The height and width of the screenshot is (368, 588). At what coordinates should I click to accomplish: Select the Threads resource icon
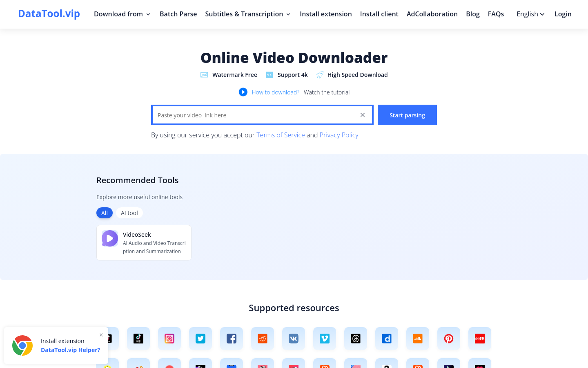pyautogui.click(x=356, y=339)
